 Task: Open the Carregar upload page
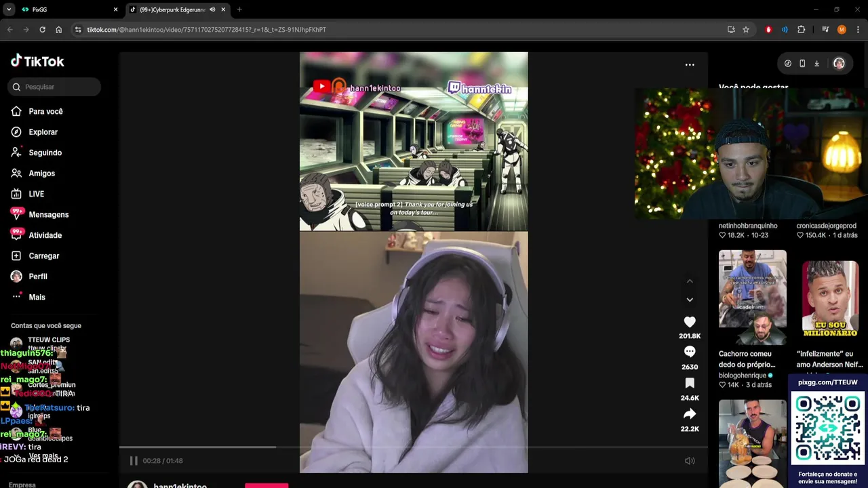click(43, 256)
